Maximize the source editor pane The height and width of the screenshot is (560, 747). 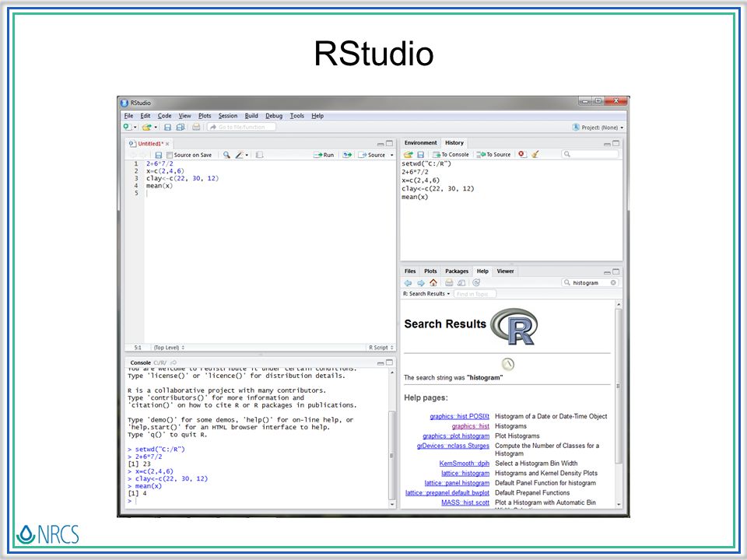click(x=389, y=143)
